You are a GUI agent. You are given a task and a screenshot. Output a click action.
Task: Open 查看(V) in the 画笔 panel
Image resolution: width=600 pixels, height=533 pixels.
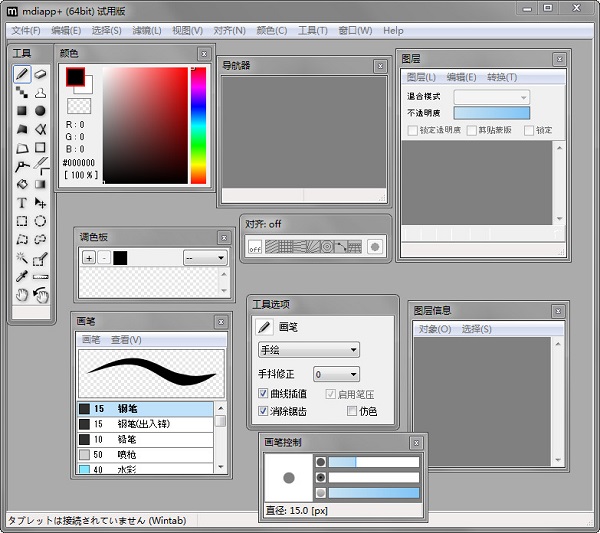[x=126, y=340]
